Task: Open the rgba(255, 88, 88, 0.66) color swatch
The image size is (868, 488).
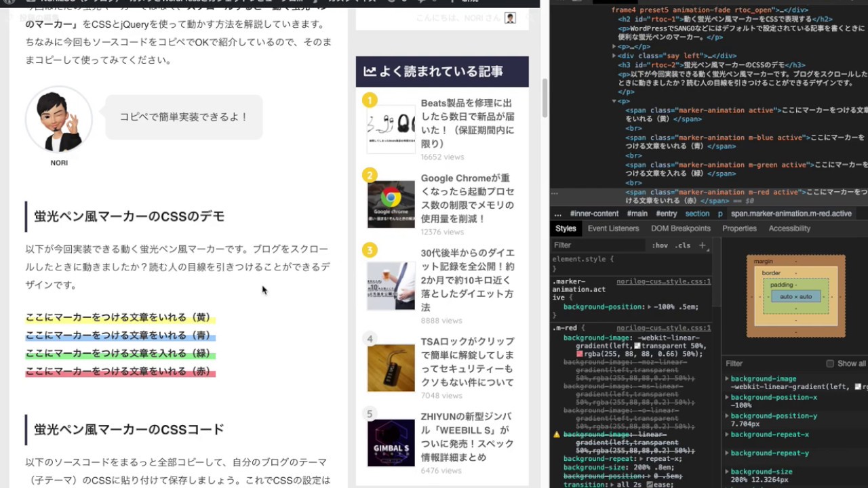Action: coord(579,354)
